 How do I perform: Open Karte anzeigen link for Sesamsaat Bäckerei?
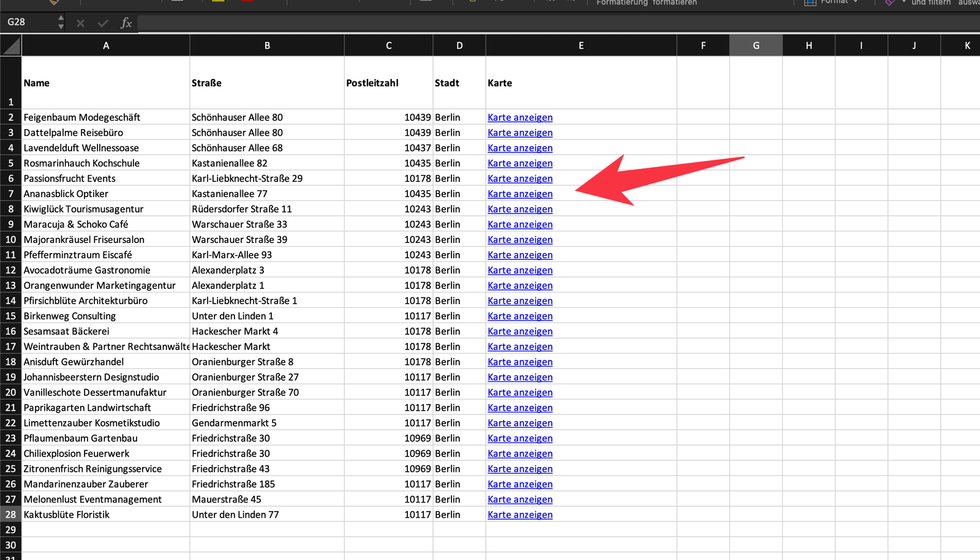tap(520, 332)
